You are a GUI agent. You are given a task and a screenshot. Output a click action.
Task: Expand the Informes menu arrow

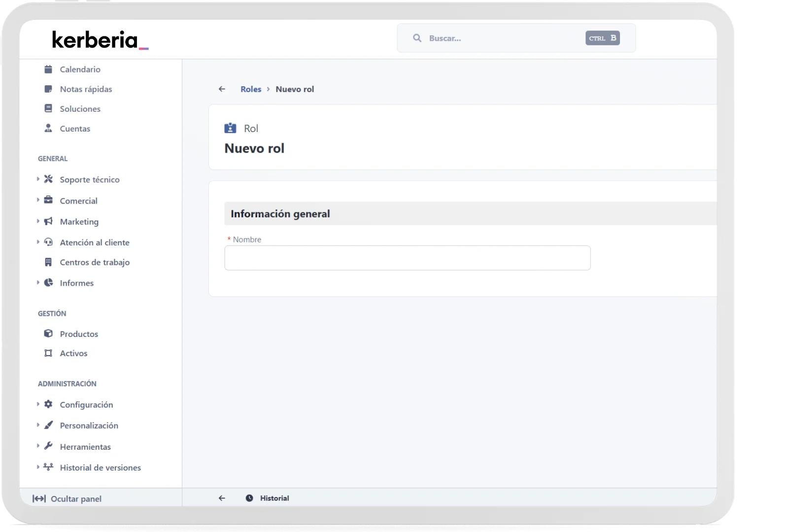point(38,283)
